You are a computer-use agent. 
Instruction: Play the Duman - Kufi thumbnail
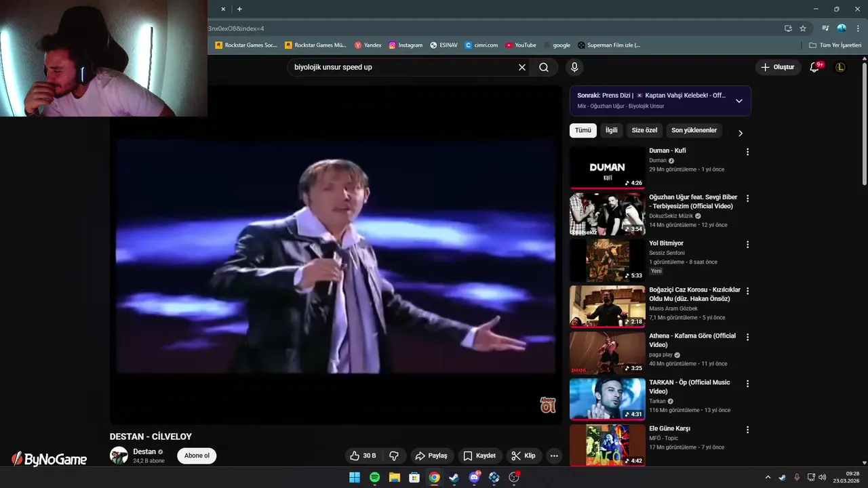tap(607, 167)
